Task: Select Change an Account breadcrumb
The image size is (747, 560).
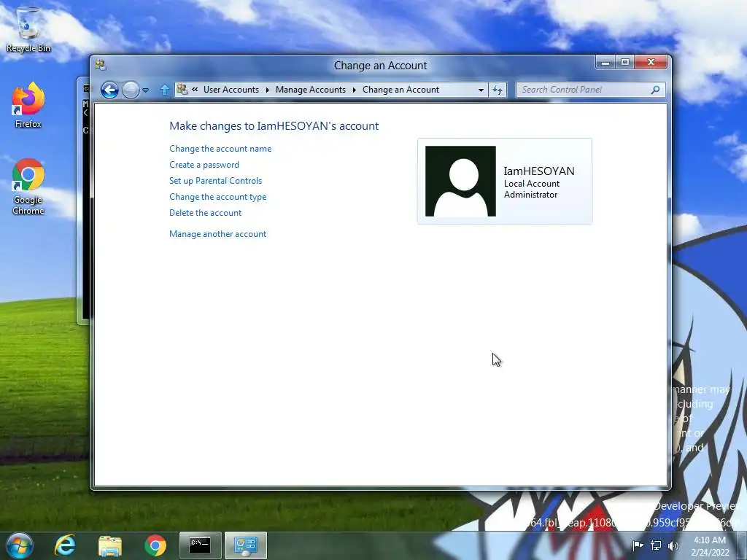Action: (x=400, y=90)
